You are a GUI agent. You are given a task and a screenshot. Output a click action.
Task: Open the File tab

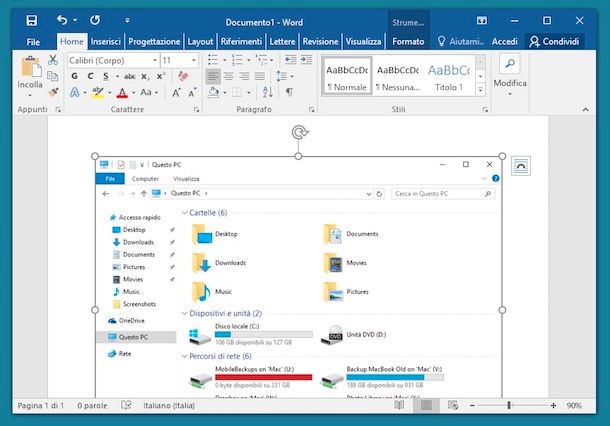click(33, 42)
